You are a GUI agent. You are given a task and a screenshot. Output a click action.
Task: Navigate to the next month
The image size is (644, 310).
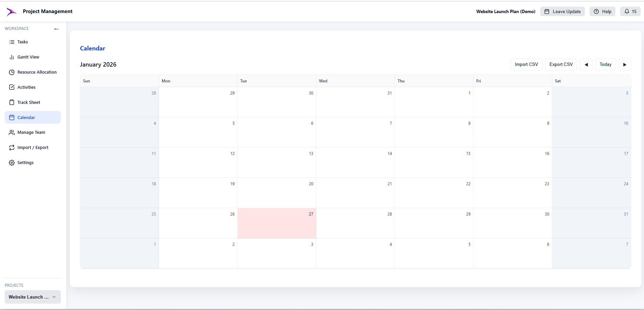pos(625,64)
